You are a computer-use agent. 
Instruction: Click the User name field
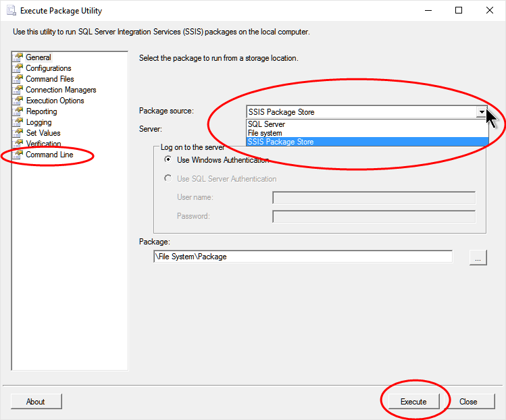374,198
